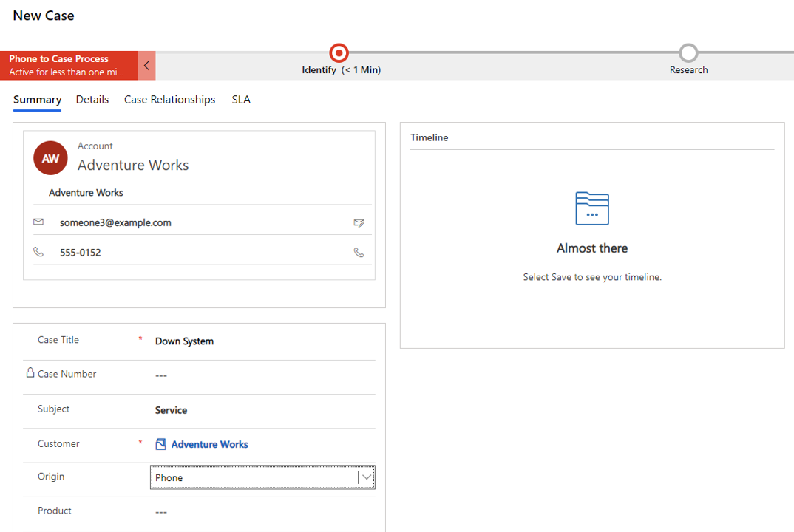The image size is (794, 532).
Task: Click the phone handset icon before 555-0152
Action: [38, 251]
